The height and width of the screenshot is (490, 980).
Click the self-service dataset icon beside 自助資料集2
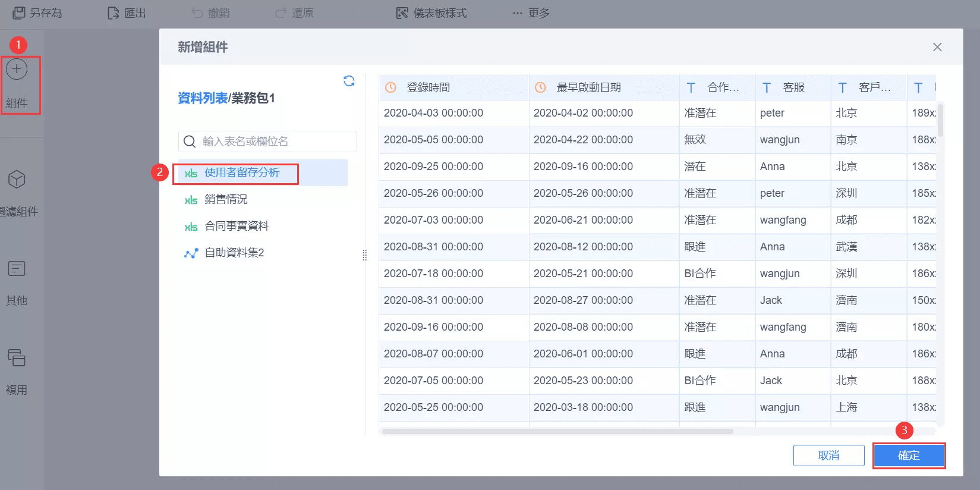[191, 253]
